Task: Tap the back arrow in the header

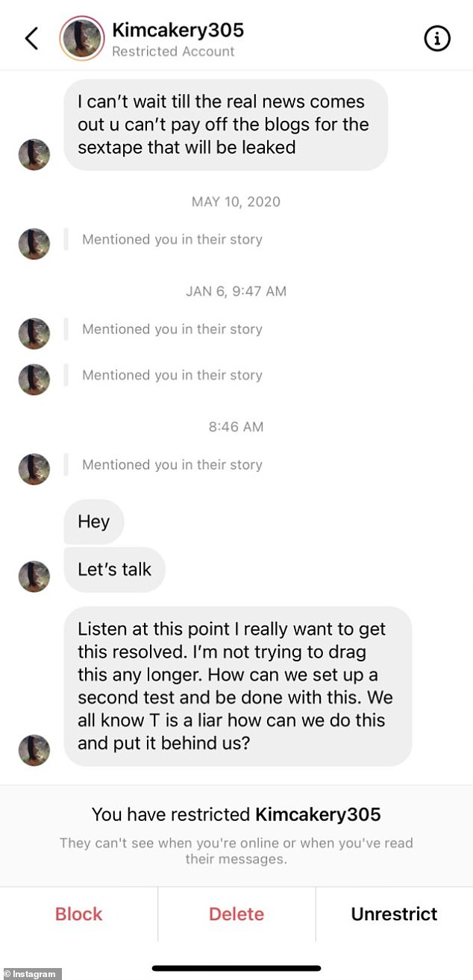Action: tap(31, 38)
